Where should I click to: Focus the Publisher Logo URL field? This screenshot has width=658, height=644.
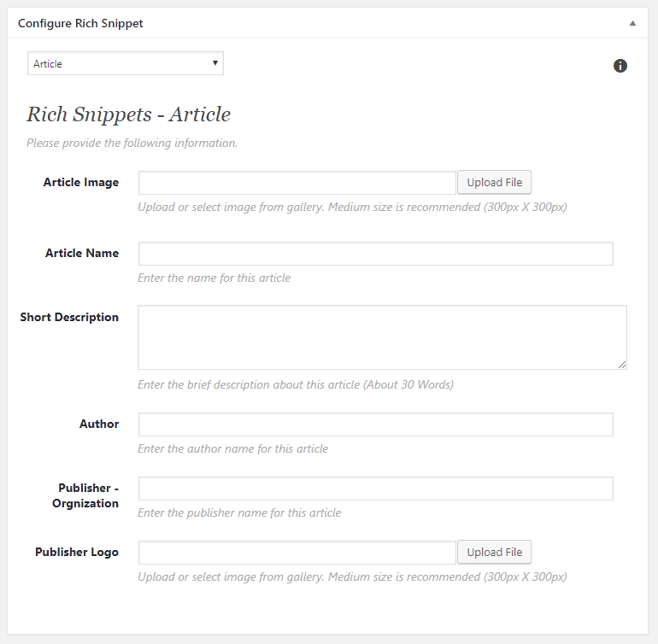click(x=297, y=553)
